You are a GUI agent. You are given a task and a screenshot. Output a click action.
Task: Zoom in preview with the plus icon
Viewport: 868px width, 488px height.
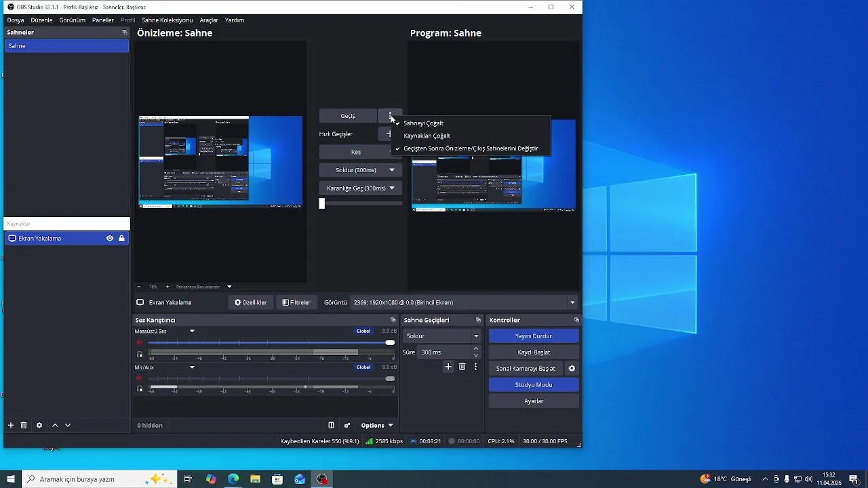click(167, 287)
